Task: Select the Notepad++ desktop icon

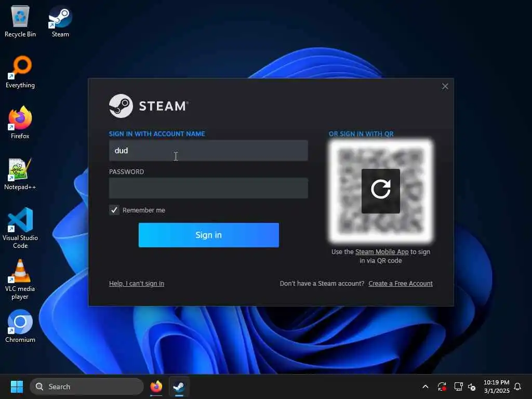Action: click(x=20, y=174)
